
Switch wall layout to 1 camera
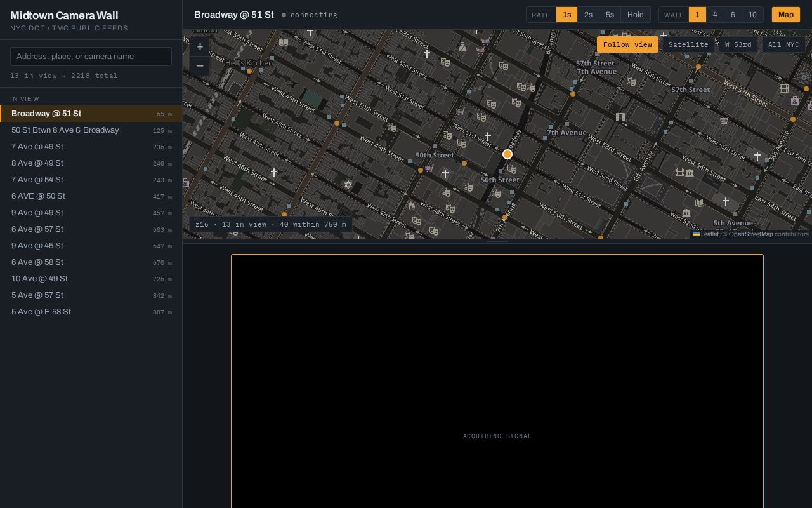click(x=697, y=15)
